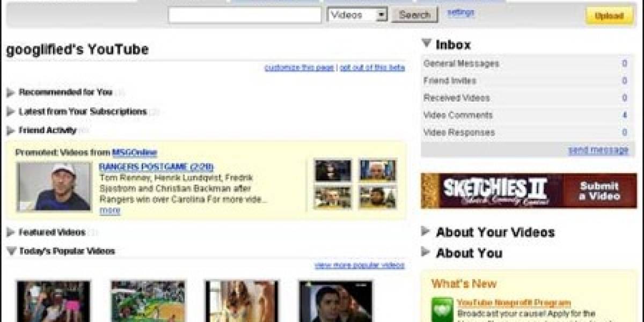The height and width of the screenshot is (322, 644).
Task: Open the bottom-left small promoted video thumbnail
Action: click(x=333, y=197)
